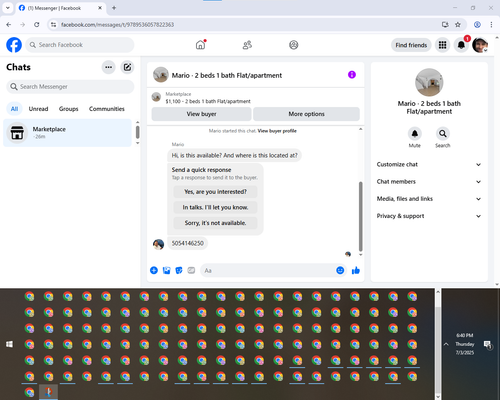Click the taskbar clock showing 6:40 PM
The height and width of the screenshot is (400, 500).
(x=465, y=344)
